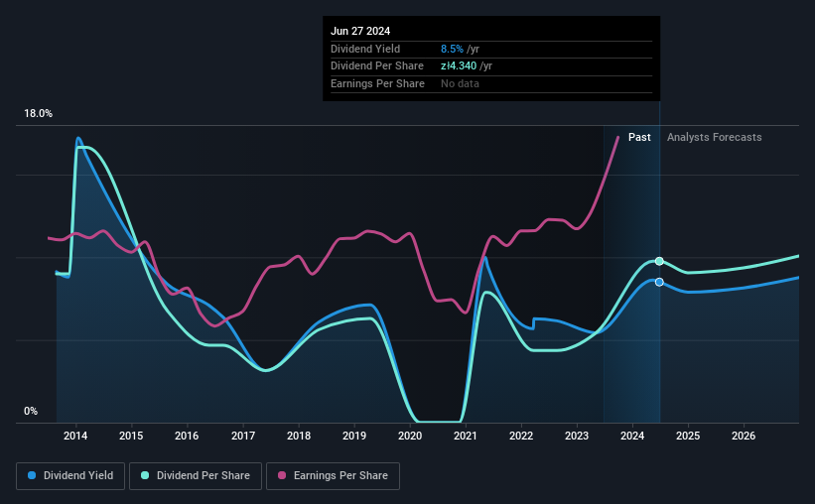Toggle the Earnings Per Share legend button
The image size is (815, 504).
(334, 476)
